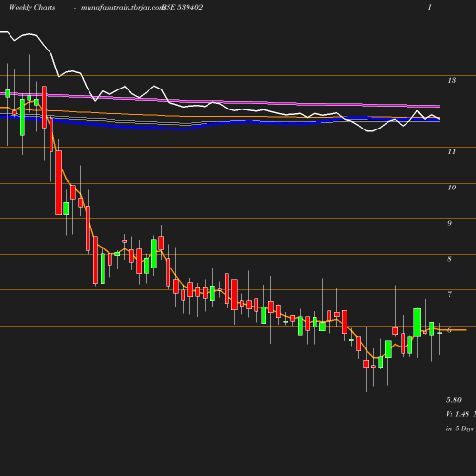Click the 5.80 closing price value
This screenshot has width=476, height=476.
point(454,400)
